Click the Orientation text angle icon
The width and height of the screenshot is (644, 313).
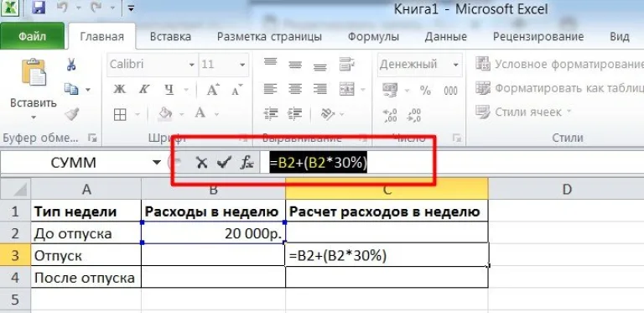coord(328,114)
